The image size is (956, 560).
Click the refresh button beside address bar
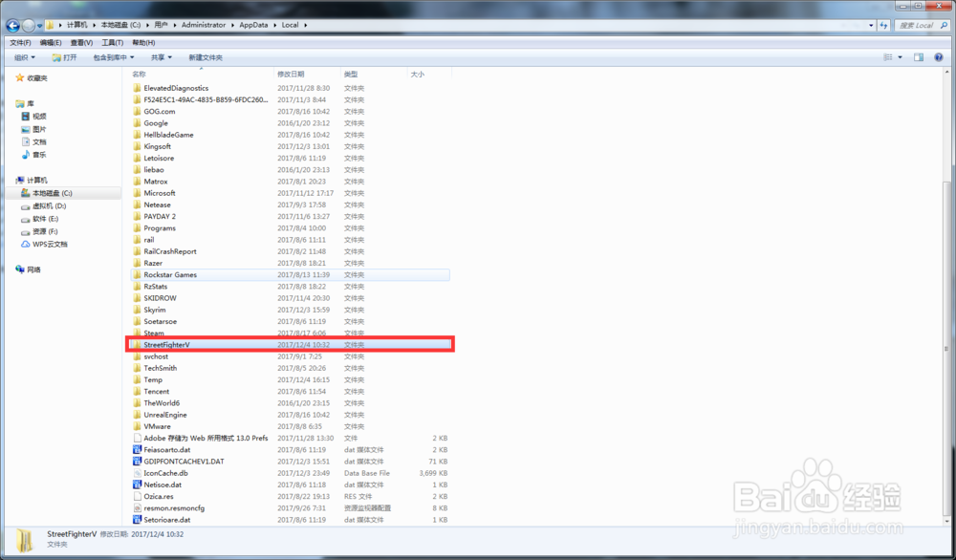(x=884, y=25)
